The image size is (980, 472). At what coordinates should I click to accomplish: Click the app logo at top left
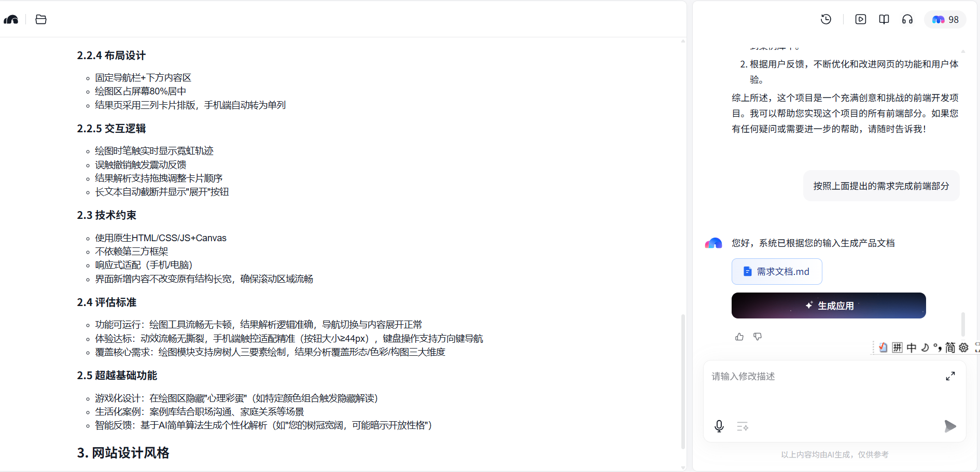tap(11, 20)
